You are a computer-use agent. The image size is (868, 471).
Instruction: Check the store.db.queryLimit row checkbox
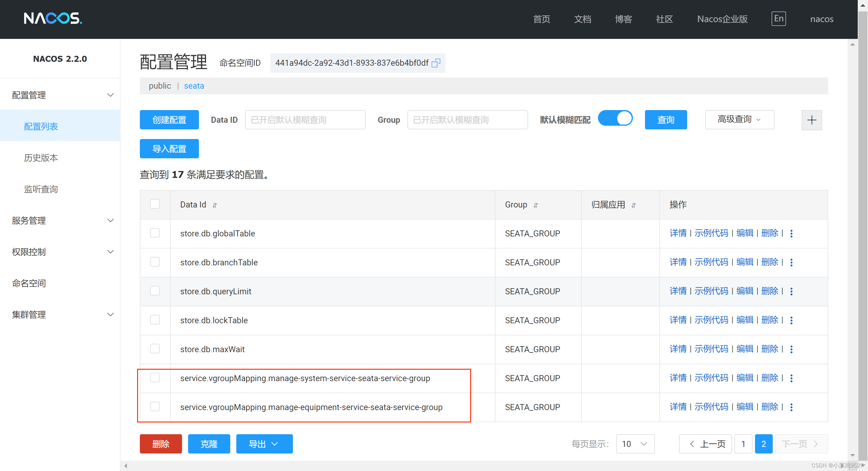click(x=155, y=291)
